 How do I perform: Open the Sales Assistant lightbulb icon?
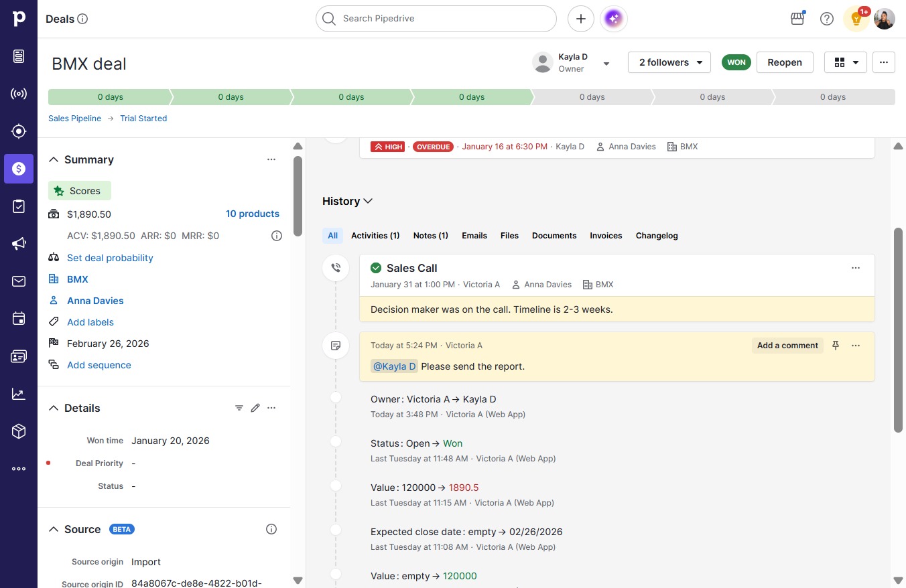click(x=856, y=19)
